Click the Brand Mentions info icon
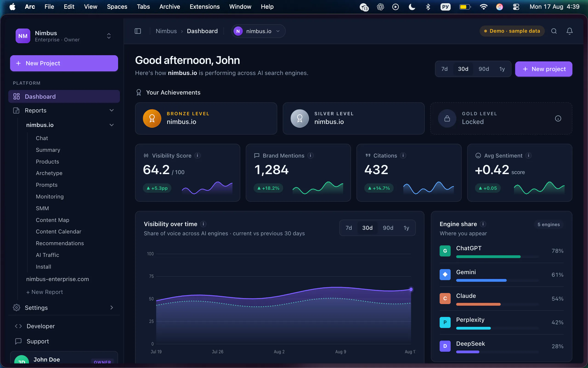Screen dimensions: 588x368 [311, 155]
